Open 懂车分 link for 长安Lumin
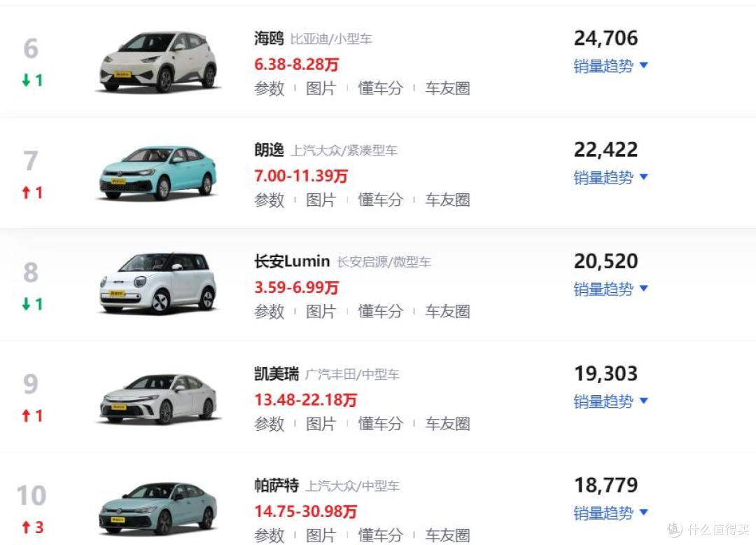The width and height of the screenshot is (756, 545). (x=380, y=312)
